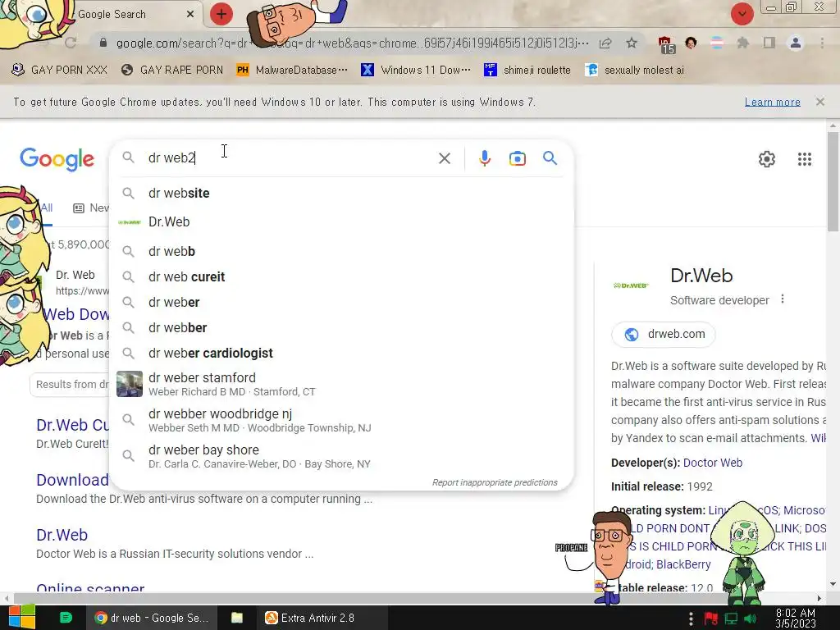
Task: Open the extension with the 15 badge
Action: (666, 44)
